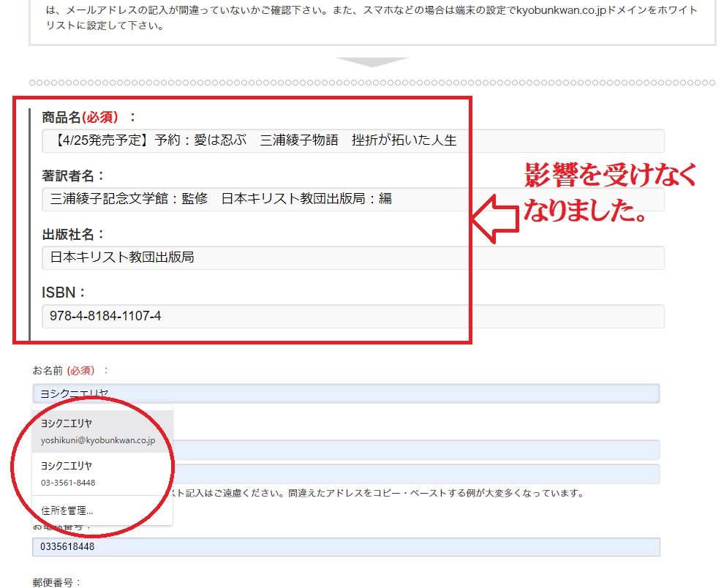
Task: Click the 郵便番号 label at bottom
Action: [x=57, y=583]
